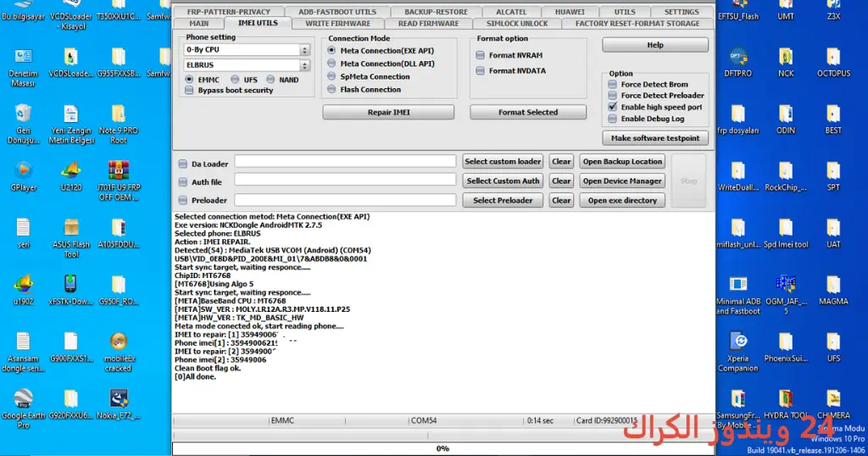This screenshot has height=456, width=868.
Task: Select OCTOPUS desktop icon
Action: click(x=833, y=62)
